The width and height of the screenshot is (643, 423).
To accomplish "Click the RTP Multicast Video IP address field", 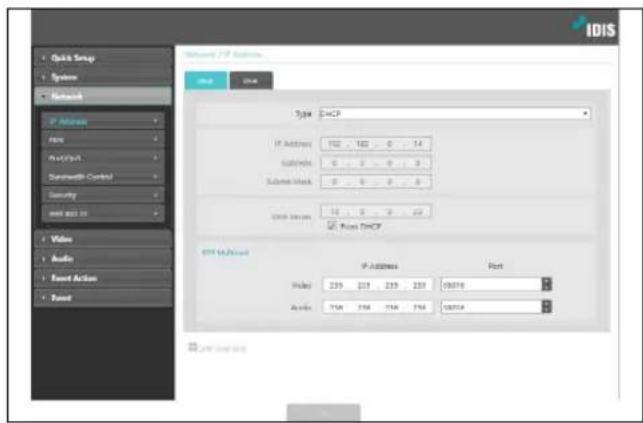I will pos(377,285).
